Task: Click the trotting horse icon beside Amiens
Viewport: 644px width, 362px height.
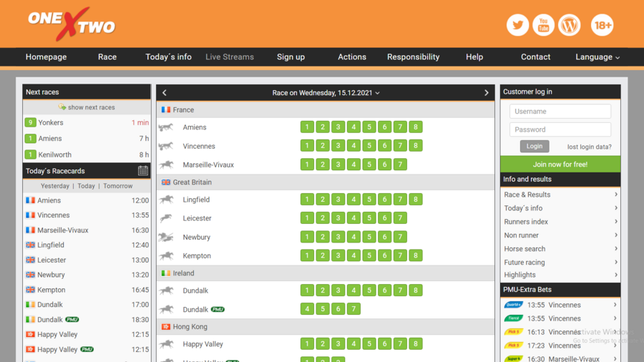Action: (166, 127)
